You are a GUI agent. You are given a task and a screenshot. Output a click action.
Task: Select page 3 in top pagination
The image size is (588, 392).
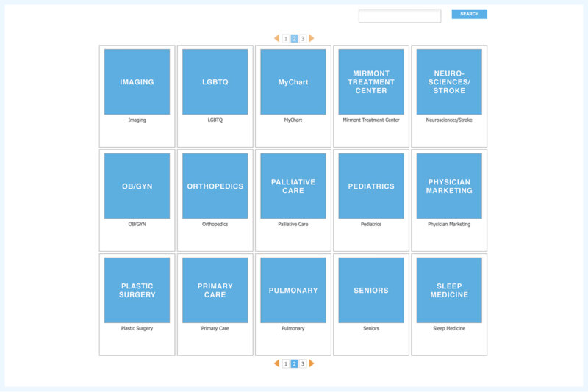(303, 39)
